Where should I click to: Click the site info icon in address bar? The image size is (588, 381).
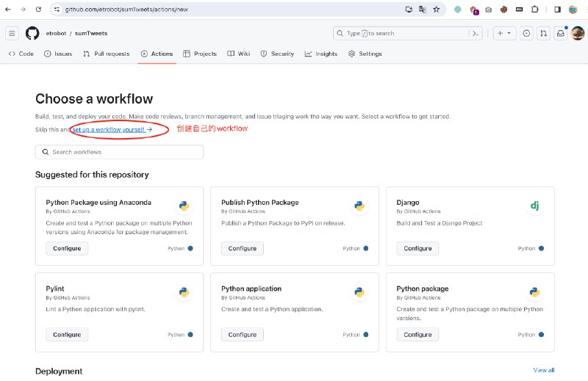[x=57, y=10]
